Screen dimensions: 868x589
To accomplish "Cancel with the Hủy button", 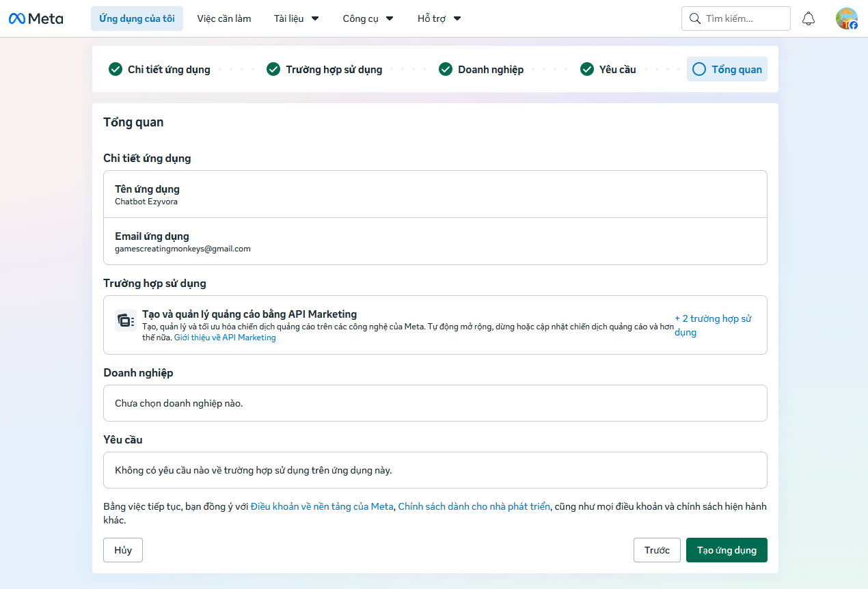I will click(123, 550).
